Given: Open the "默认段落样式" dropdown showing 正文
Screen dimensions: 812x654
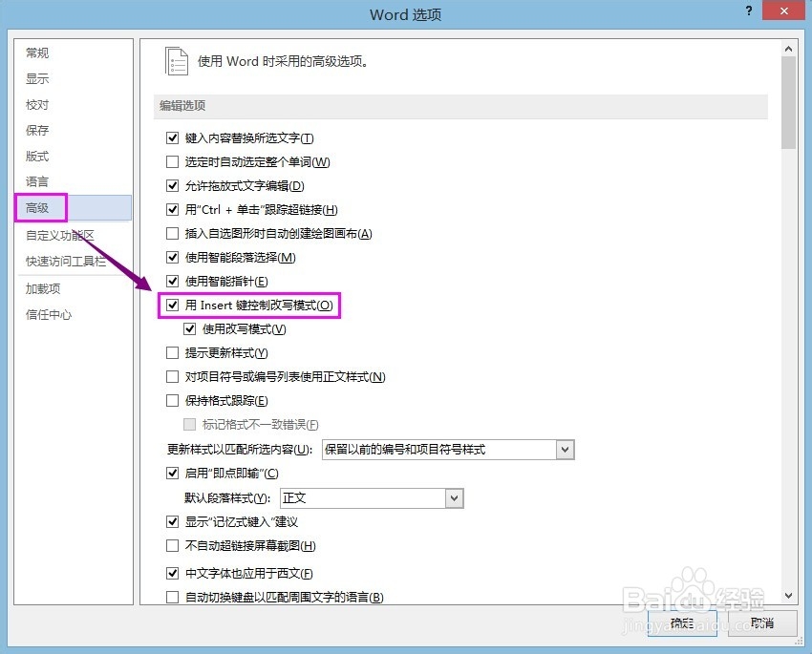Looking at the screenshot, I should pos(454,497).
